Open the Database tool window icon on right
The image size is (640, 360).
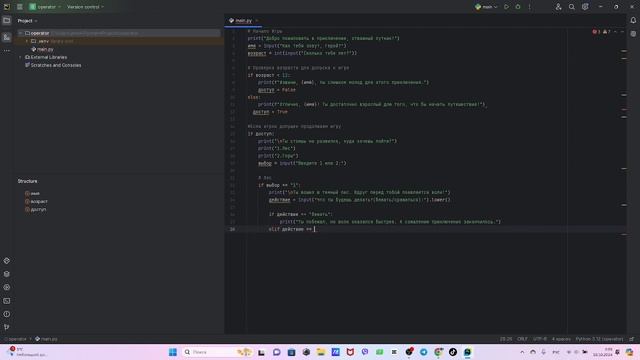tap(633, 34)
